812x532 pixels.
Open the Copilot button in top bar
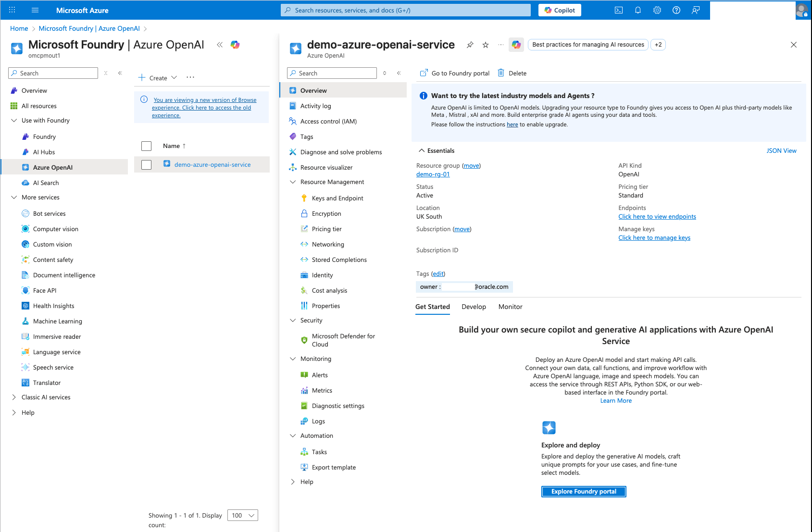tap(560, 10)
